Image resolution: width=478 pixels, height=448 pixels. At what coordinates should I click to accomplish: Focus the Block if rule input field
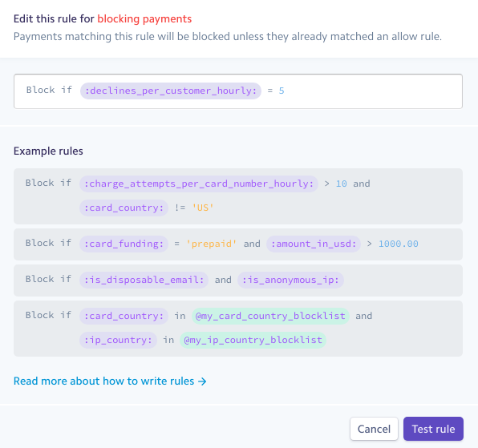pos(238,91)
